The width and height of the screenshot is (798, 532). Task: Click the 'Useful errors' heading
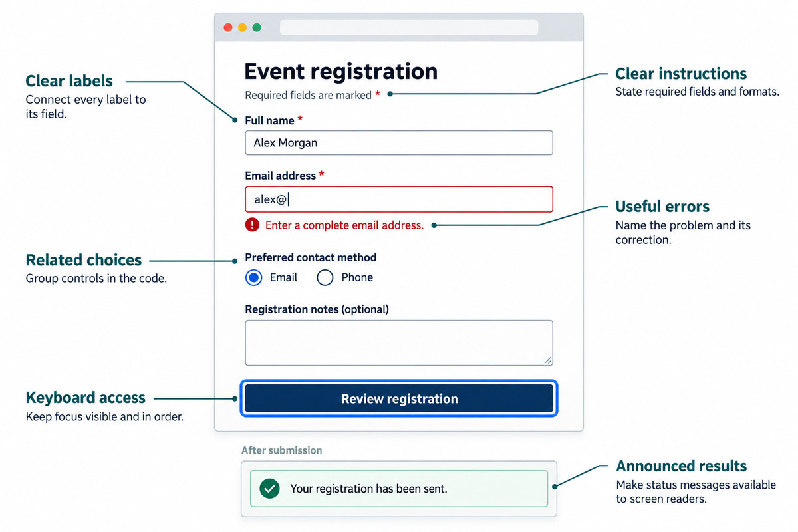[x=662, y=206]
